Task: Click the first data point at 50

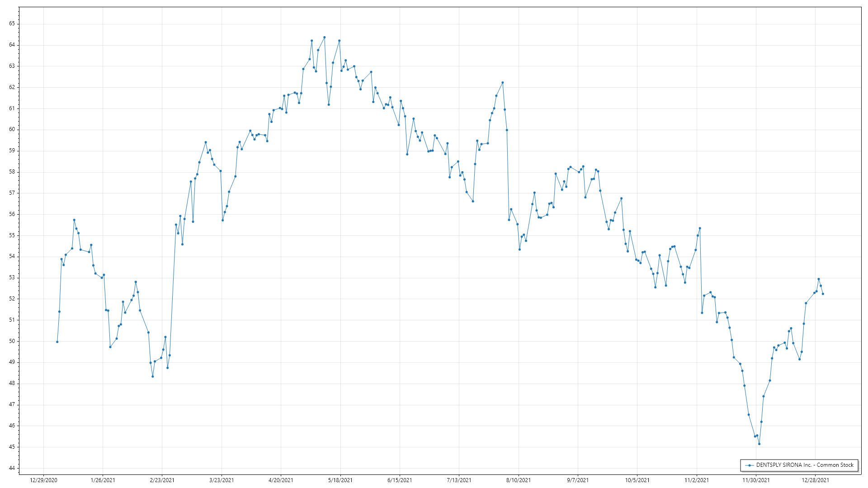Action: 57,342
